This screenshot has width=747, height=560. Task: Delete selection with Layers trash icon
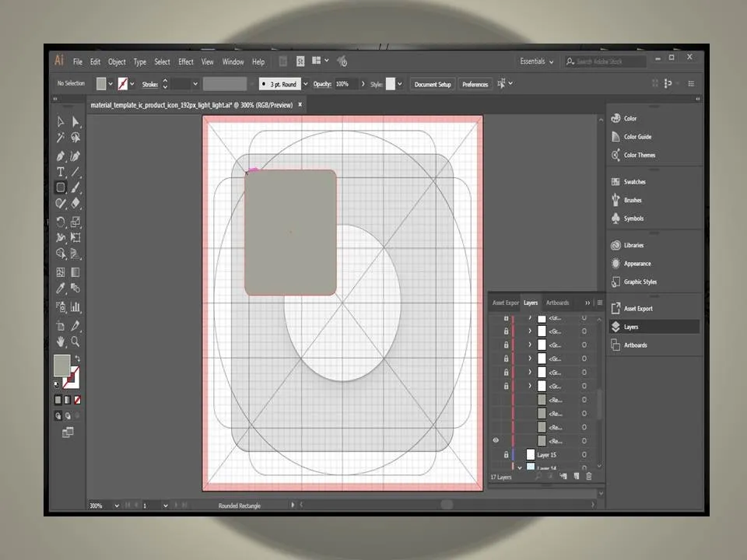click(x=589, y=476)
